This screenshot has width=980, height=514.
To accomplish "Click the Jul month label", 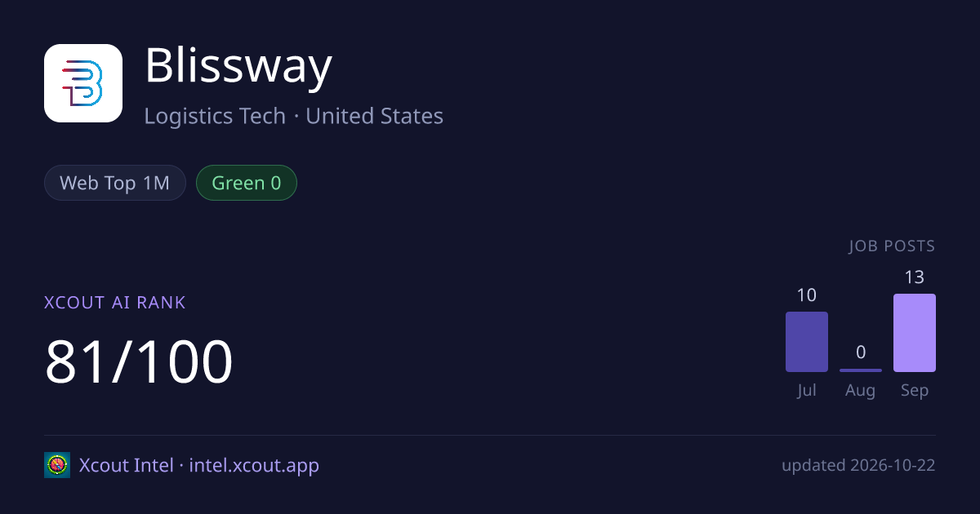I will point(807,391).
